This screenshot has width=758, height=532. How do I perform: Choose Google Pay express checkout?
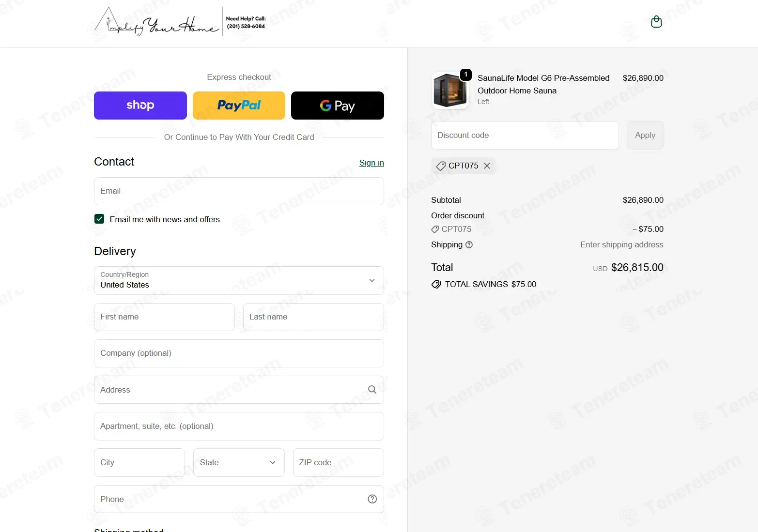(338, 106)
